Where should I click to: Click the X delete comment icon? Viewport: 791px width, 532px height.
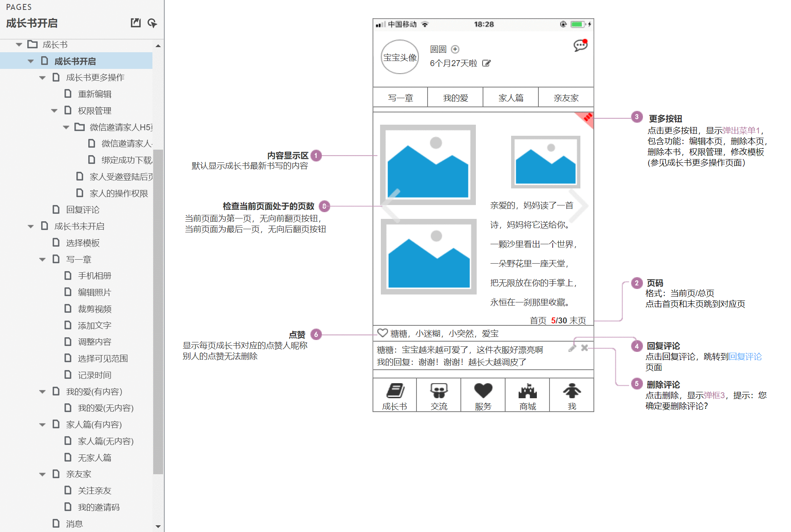[584, 348]
